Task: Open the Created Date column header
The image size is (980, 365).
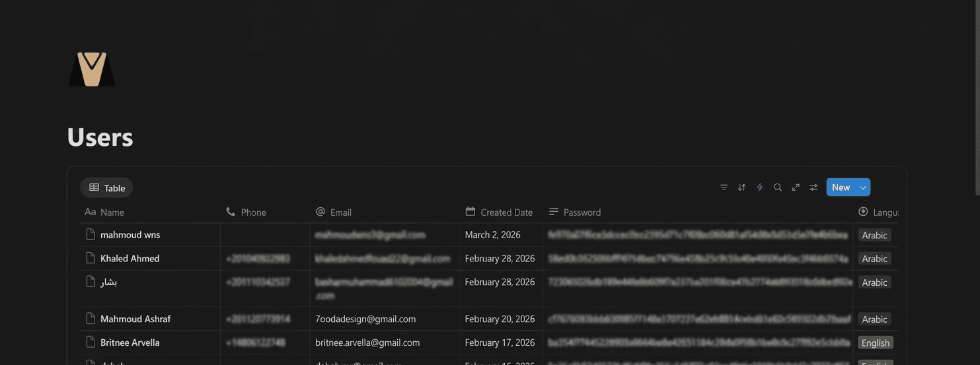Action: pos(499,212)
